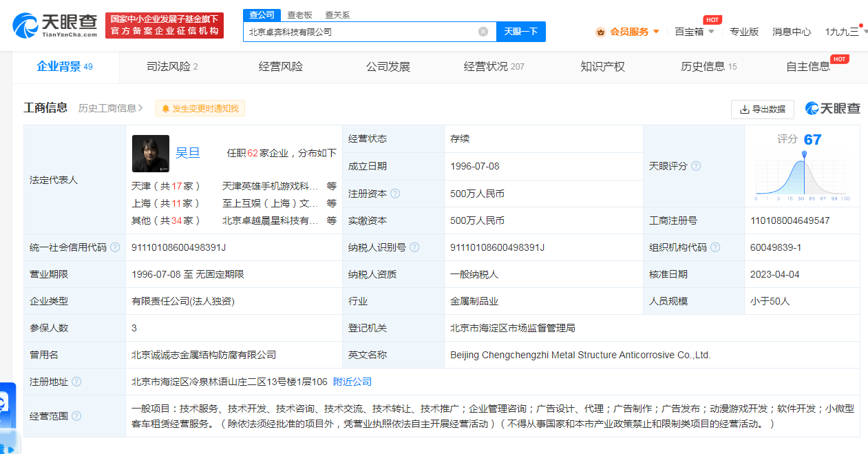Image resolution: width=868 pixels, height=454 pixels.
Task: Click the 注册资本 value 500万人民币
Action: pyautogui.click(x=478, y=194)
